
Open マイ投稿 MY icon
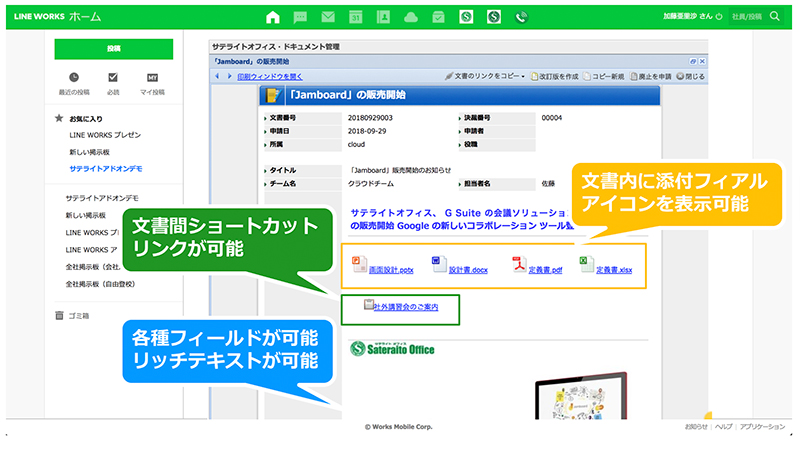point(152,78)
